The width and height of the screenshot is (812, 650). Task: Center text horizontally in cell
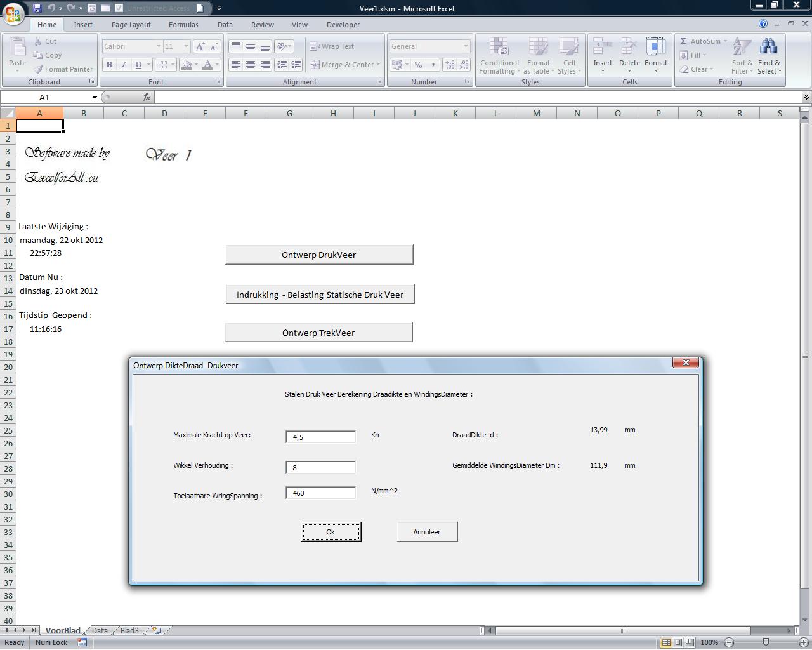pyautogui.click(x=251, y=65)
